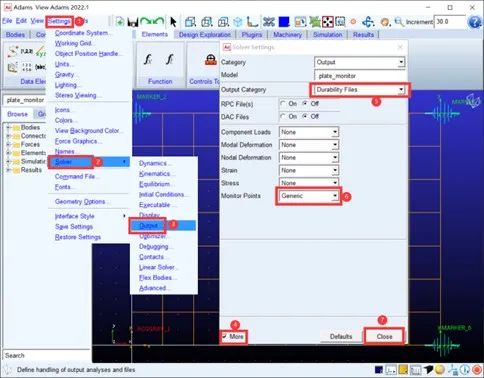Switch to the Plugins ribbon tab

pos(252,35)
